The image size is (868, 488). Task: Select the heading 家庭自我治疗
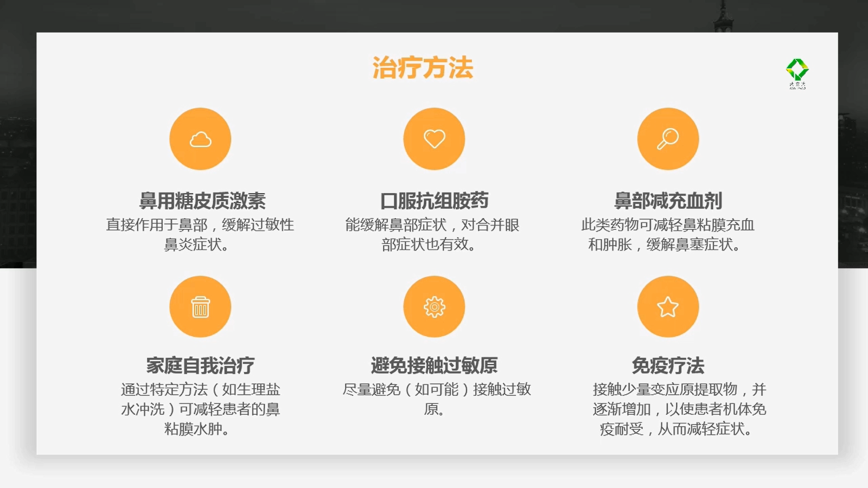pyautogui.click(x=200, y=365)
